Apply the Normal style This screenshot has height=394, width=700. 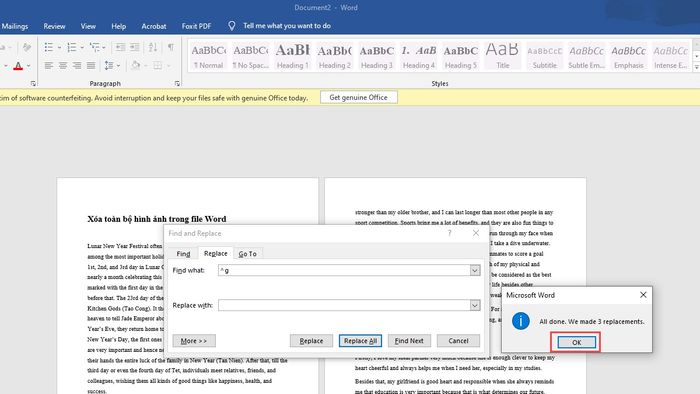pos(208,56)
